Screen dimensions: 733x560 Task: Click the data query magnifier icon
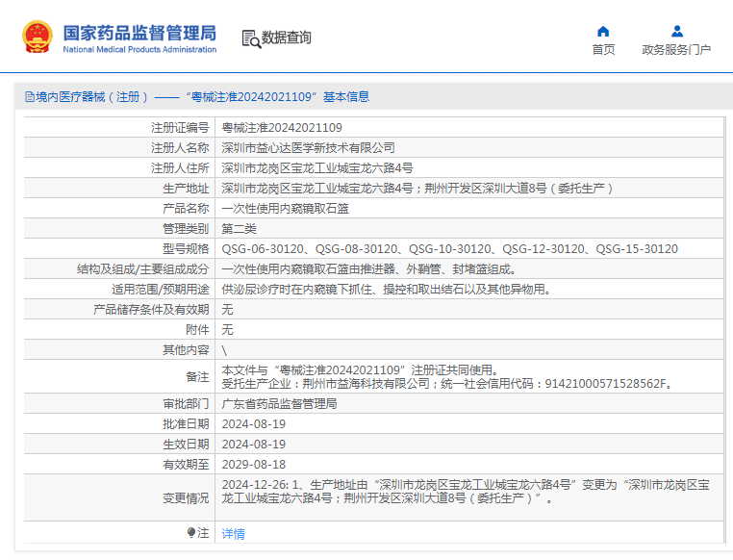click(251, 38)
